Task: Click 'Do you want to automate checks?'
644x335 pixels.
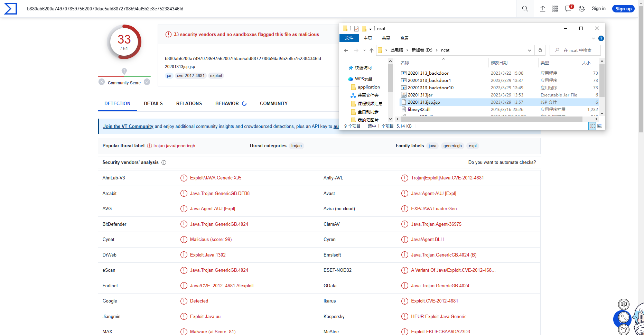Action: click(x=502, y=162)
